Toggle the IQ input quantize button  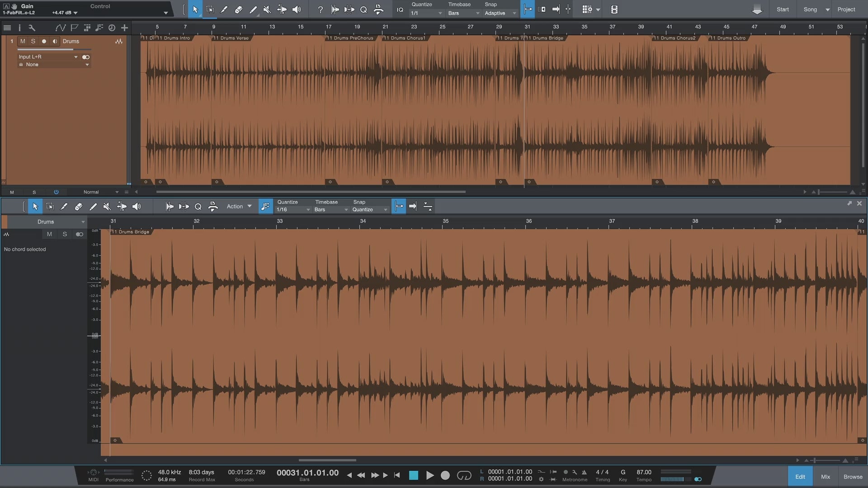[x=400, y=9]
